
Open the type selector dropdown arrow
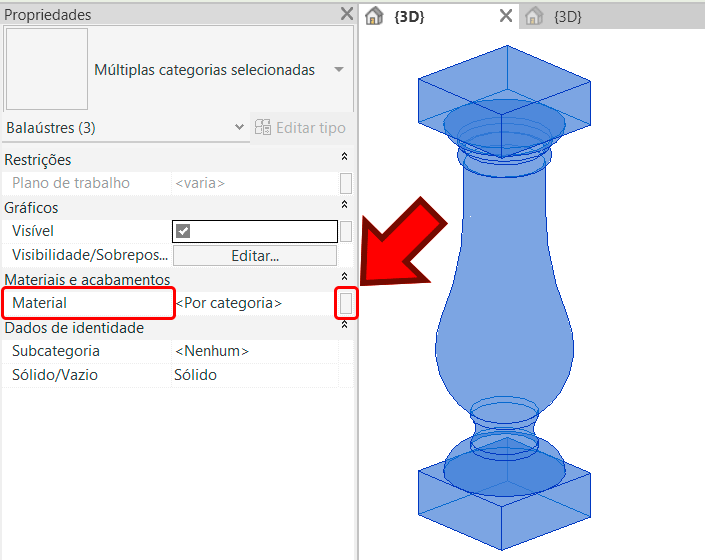click(339, 70)
